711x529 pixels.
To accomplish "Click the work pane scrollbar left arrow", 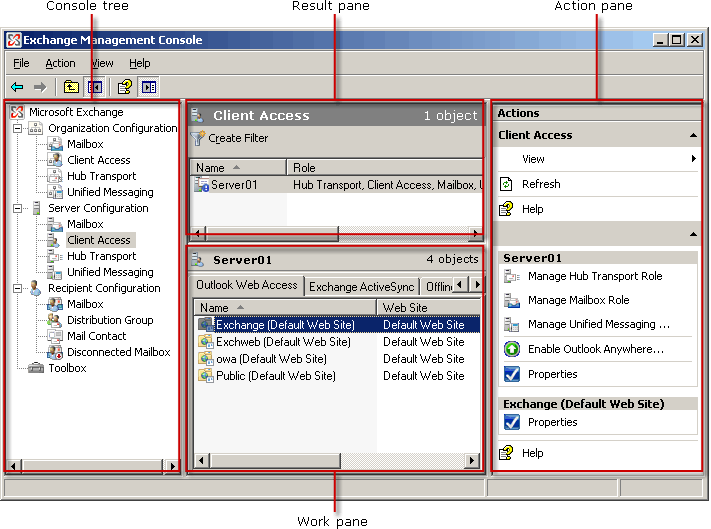I will pos(201,461).
